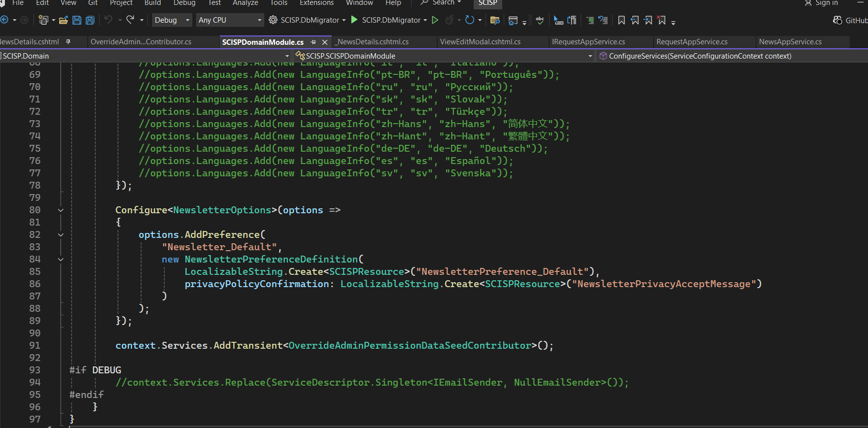This screenshot has width=868, height=428.
Task: Clear all bookmarks using red-X bookmark icon
Action: [661, 20]
